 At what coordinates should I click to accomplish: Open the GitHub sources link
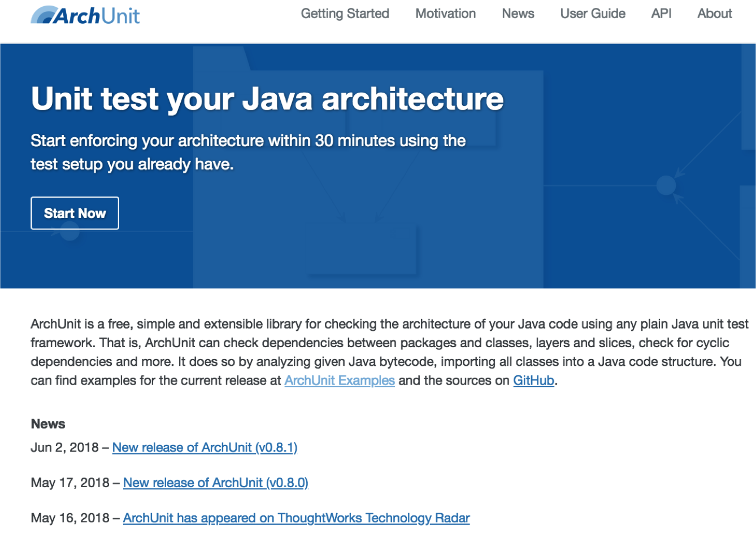pyautogui.click(x=533, y=380)
